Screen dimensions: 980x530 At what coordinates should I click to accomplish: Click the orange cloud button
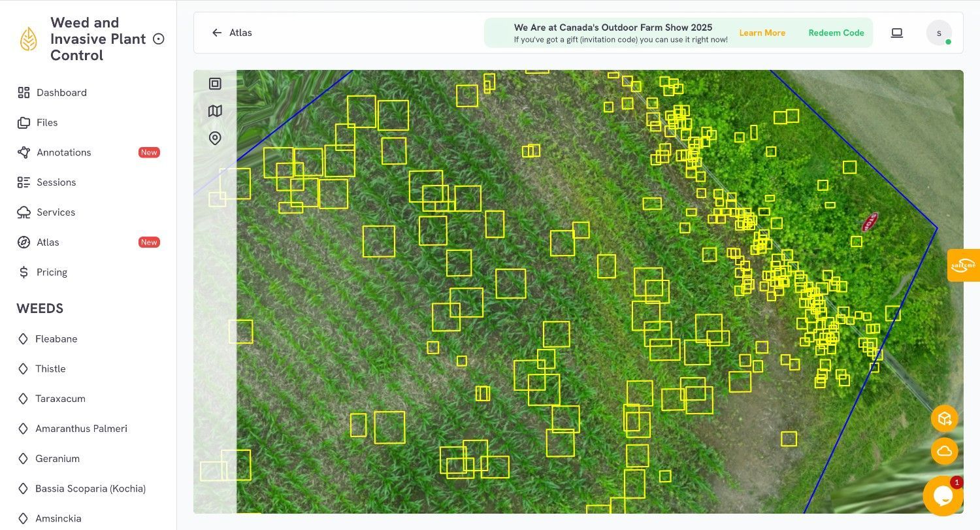[944, 451]
